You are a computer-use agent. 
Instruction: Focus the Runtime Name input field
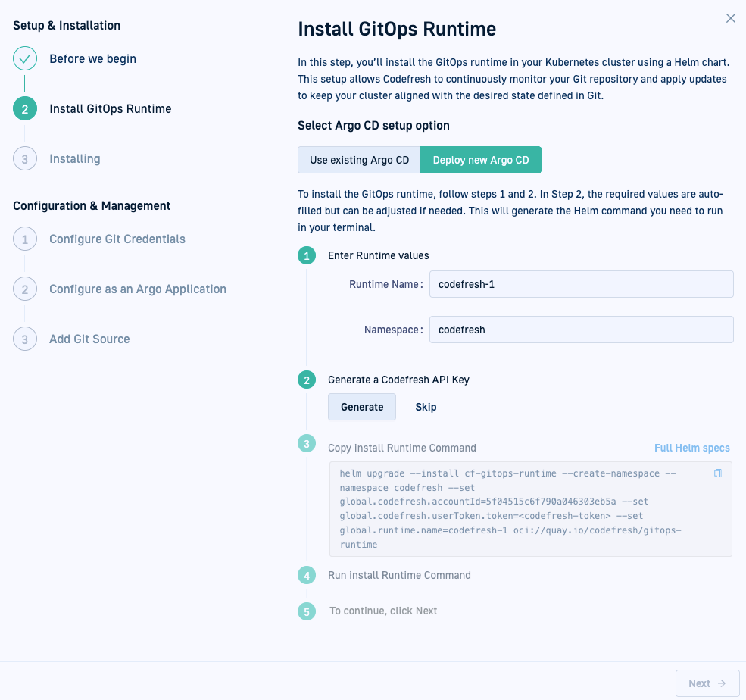click(581, 284)
